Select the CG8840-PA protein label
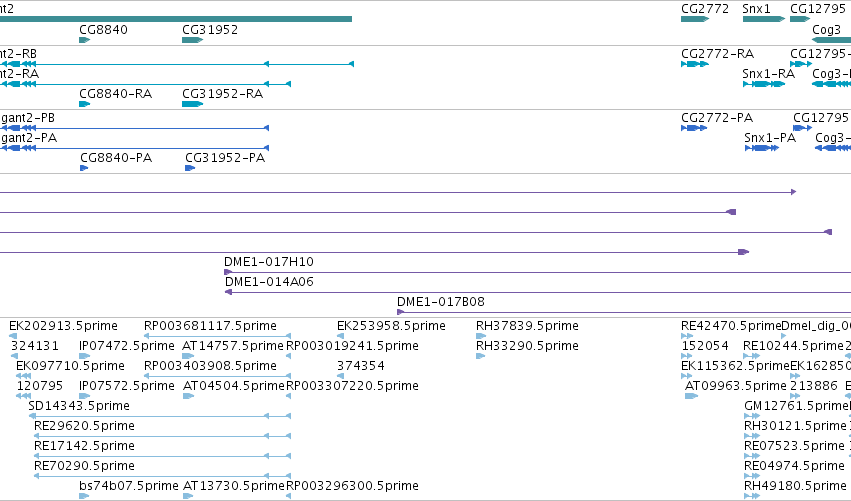Screen dimensions: 851x501 pos(116,157)
